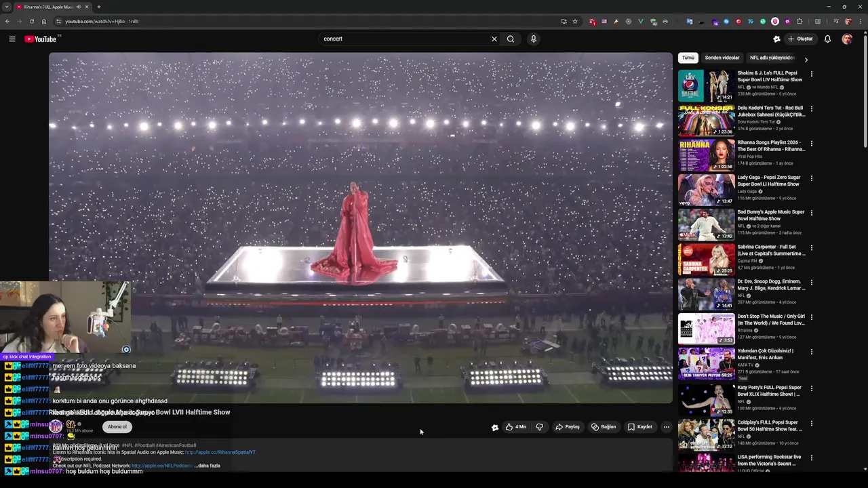Like the video with thumbs up
Viewport: 868px width, 488px height.
(515, 427)
